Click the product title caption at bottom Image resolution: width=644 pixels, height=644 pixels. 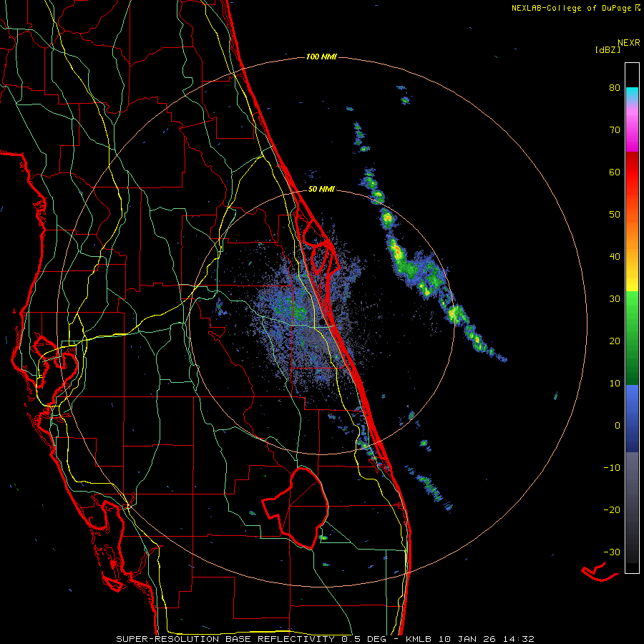click(x=326, y=639)
